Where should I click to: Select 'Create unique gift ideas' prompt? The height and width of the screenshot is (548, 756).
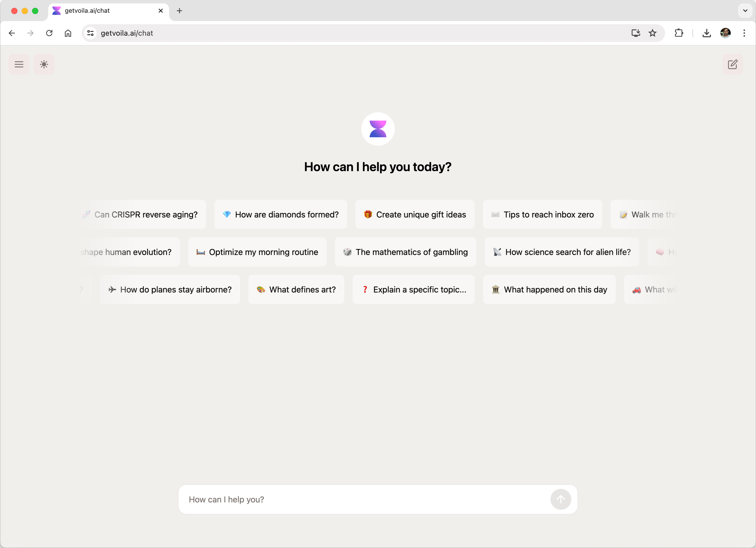[415, 214]
